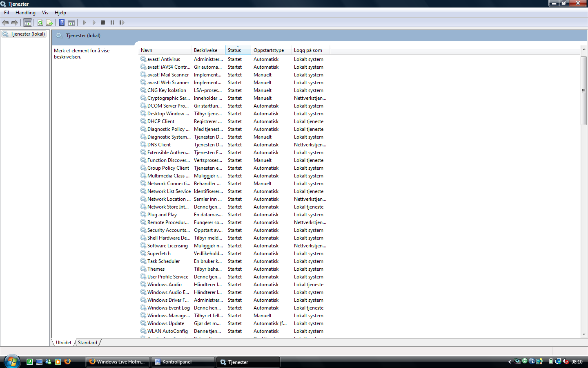The height and width of the screenshot is (368, 588).
Task: Select the avast! Mail Scanner service row
Action: click(x=233, y=75)
